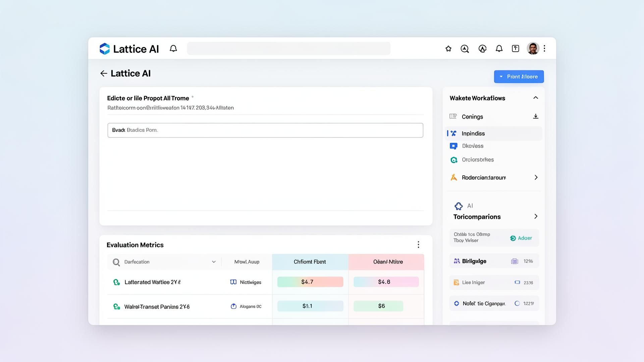Click the orange Liee Iniger icon

pos(456,283)
